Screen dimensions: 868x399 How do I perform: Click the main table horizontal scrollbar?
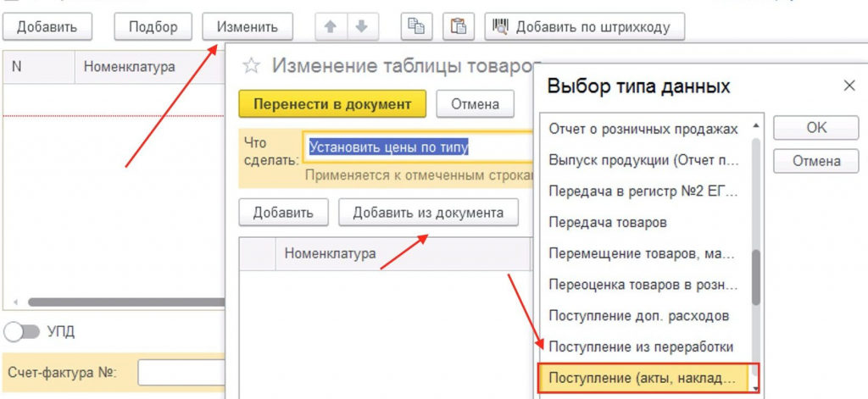[x=126, y=302]
